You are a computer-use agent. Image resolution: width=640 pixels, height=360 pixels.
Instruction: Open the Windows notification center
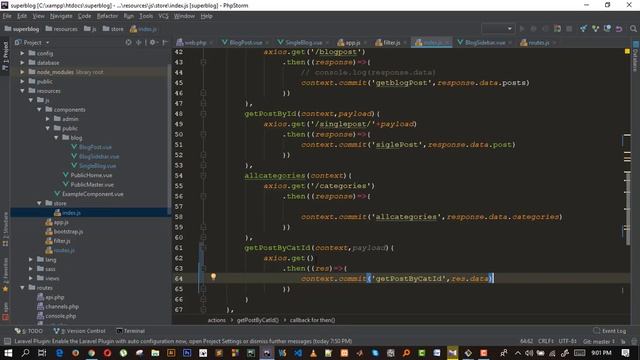click(x=625, y=353)
